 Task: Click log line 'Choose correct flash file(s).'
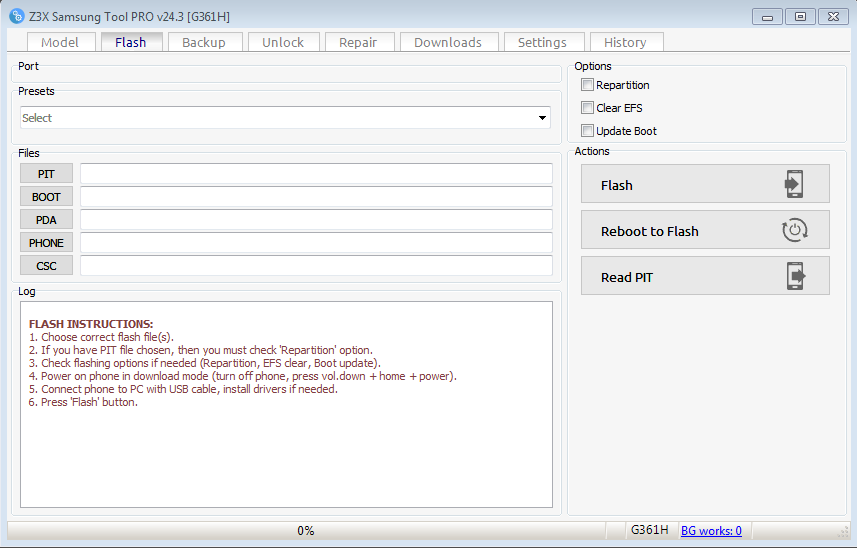[101, 337]
